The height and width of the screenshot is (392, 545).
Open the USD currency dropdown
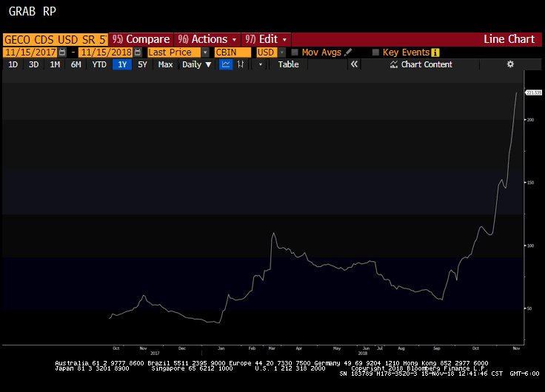point(282,53)
